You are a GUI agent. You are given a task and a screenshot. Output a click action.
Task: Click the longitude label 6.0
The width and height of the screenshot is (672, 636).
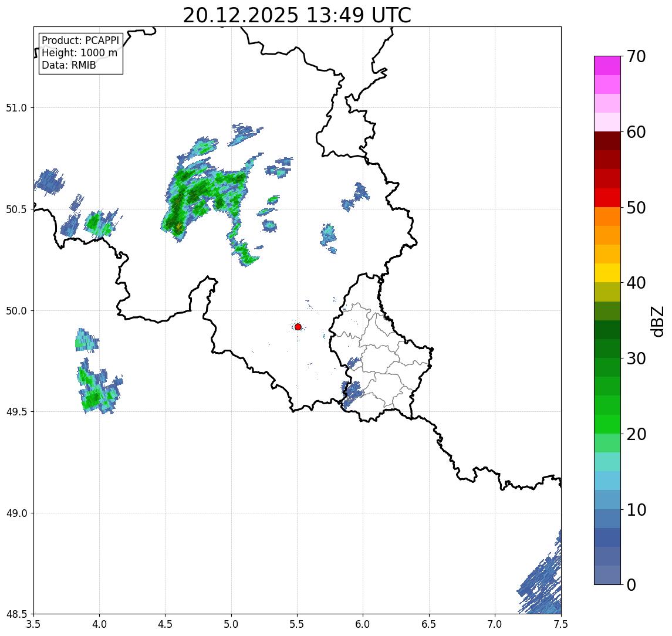363,624
